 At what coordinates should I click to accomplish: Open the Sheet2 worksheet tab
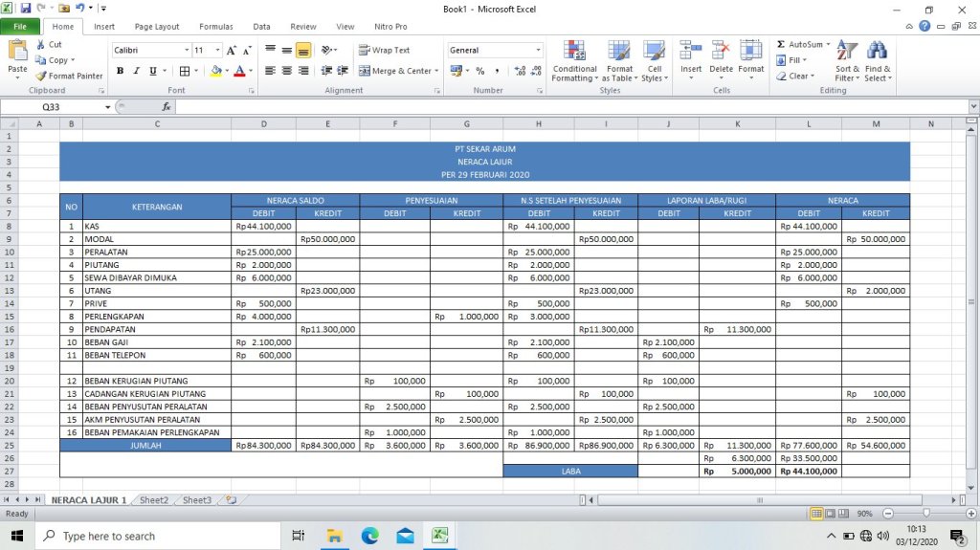(153, 500)
